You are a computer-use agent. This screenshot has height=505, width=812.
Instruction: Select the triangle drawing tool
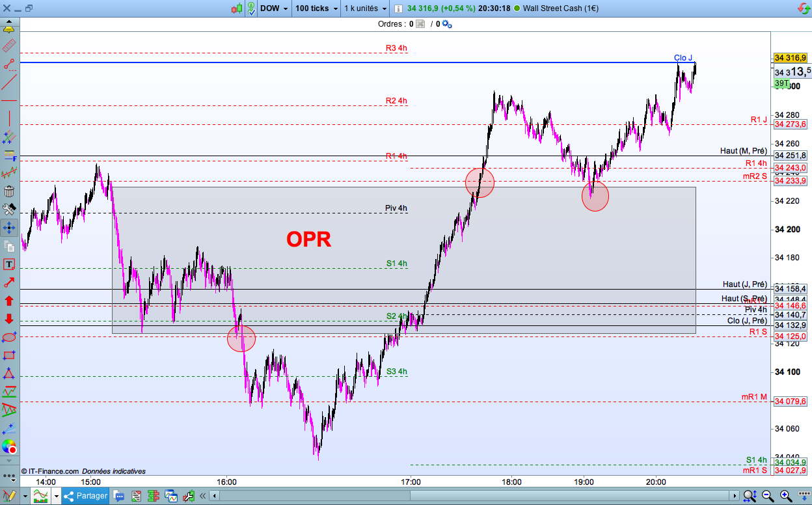[9, 374]
